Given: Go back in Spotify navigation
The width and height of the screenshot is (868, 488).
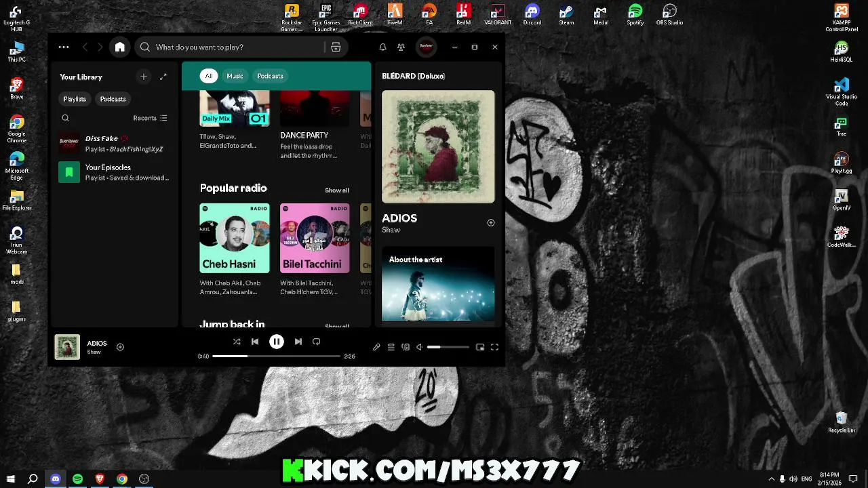Looking at the screenshot, I should click(85, 47).
